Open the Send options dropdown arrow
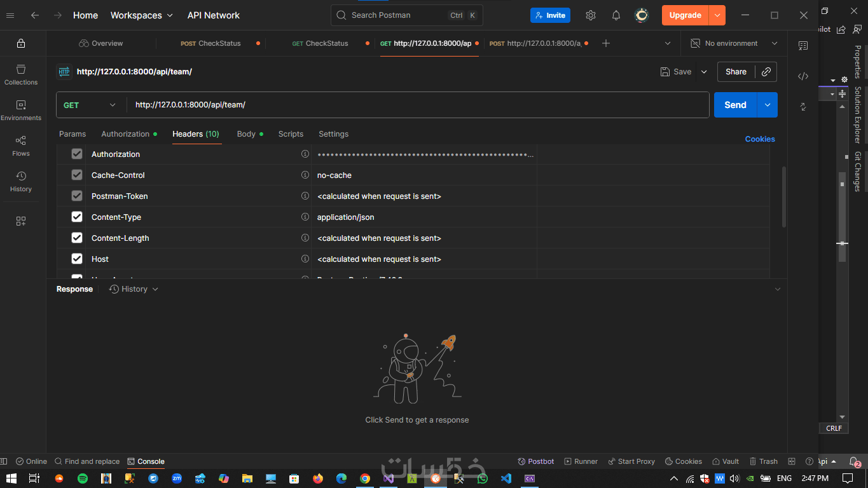 [768, 105]
